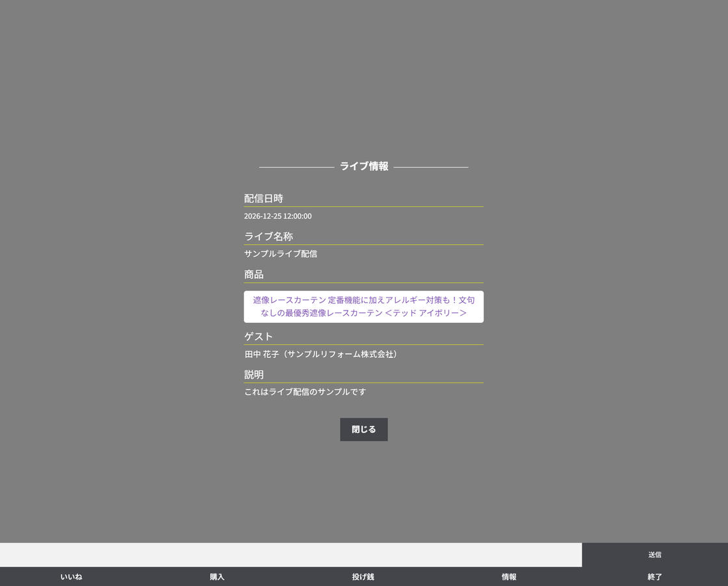The height and width of the screenshot is (586, 728).
Task: Open the 遮像レースカーテン product link
Action: (363, 307)
